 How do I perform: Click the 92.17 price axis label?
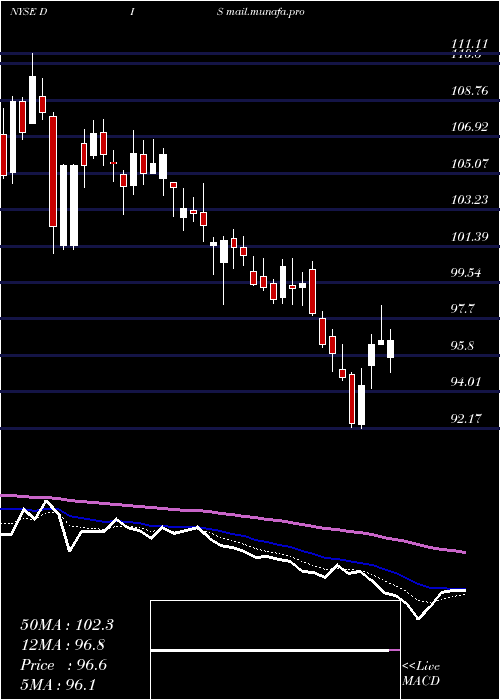point(466,418)
